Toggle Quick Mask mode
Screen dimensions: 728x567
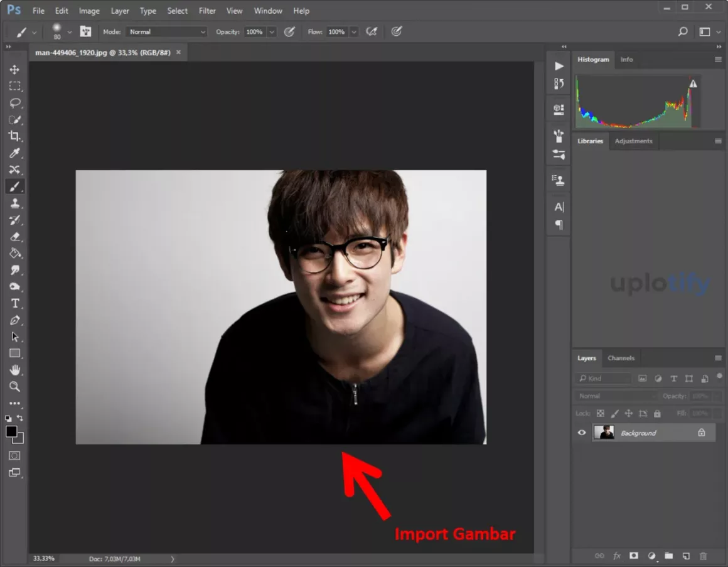click(x=14, y=456)
